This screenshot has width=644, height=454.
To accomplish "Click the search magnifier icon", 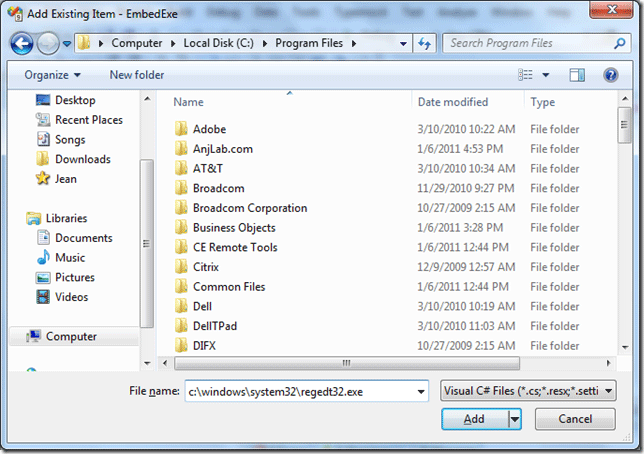I will click(619, 43).
